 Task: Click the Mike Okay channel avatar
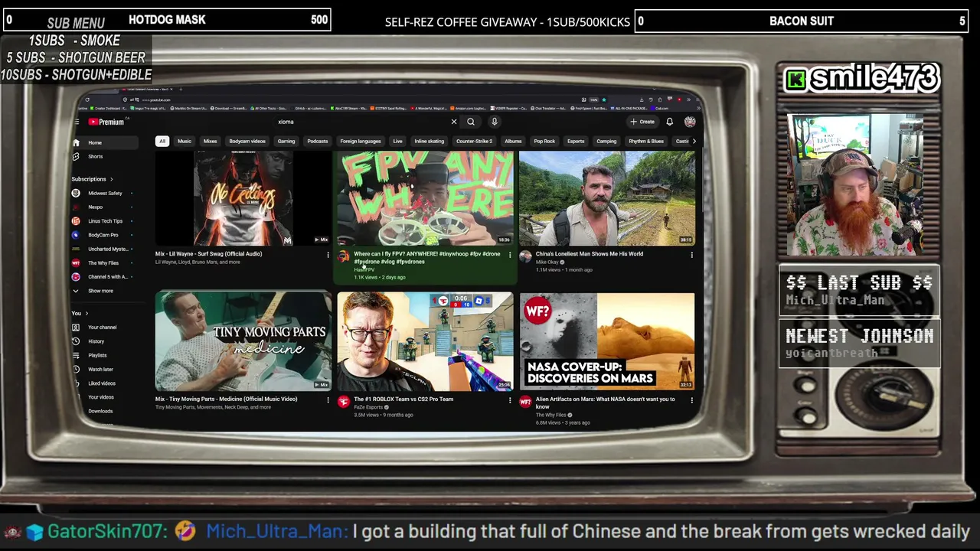point(525,256)
